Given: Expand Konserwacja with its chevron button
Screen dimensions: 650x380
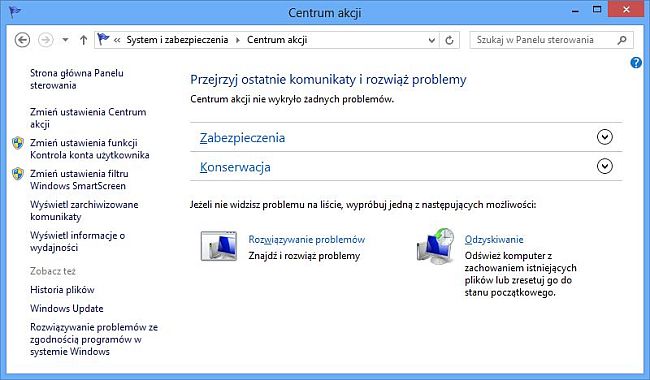Looking at the screenshot, I should [604, 166].
